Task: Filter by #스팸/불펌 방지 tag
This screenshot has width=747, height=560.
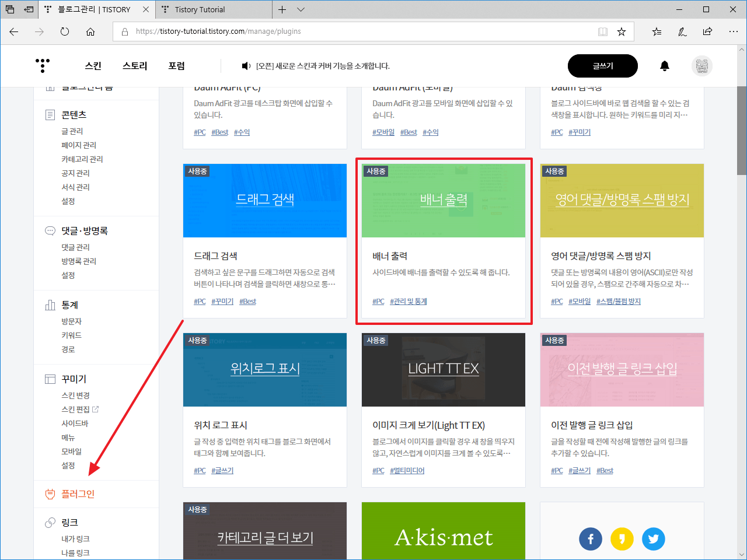Action: [x=619, y=302]
